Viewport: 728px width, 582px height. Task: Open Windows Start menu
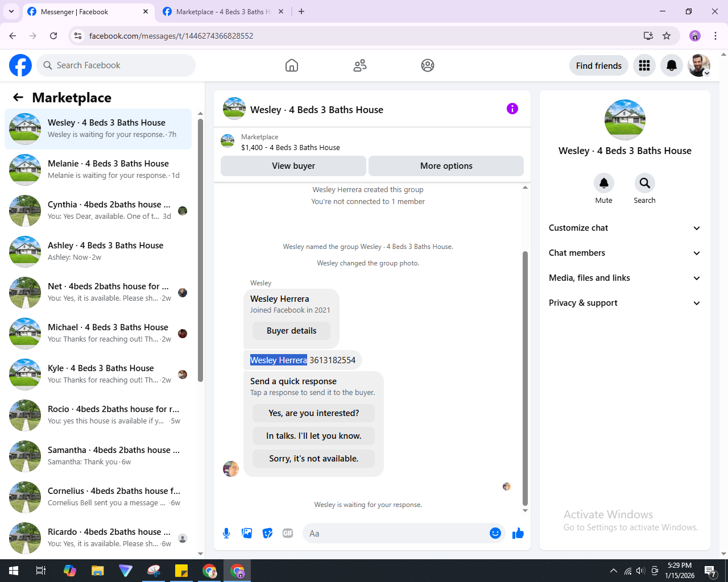coord(14,571)
